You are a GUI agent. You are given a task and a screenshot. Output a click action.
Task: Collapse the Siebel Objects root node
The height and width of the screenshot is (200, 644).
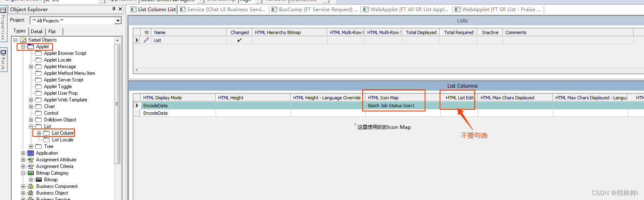click(x=15, y=40)
